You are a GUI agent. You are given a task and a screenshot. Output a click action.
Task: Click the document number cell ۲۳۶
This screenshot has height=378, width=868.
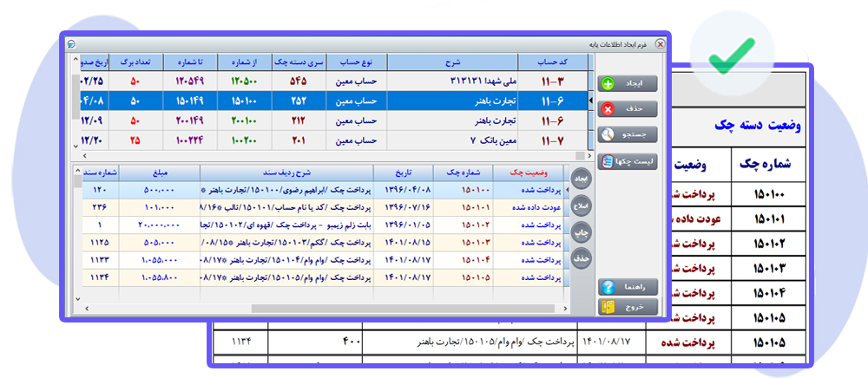click(100, 207)
